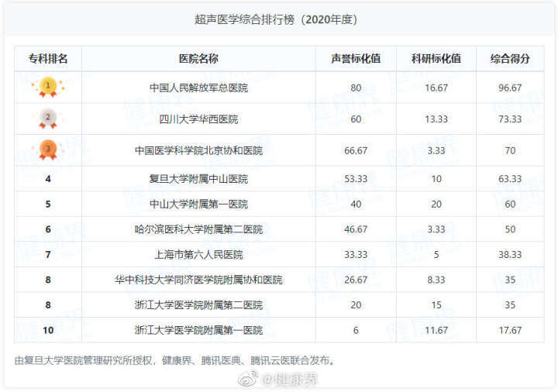Click the footer note 由复旦大学医院管理研究所授权

pyautogui.click(x=83, y=360)
